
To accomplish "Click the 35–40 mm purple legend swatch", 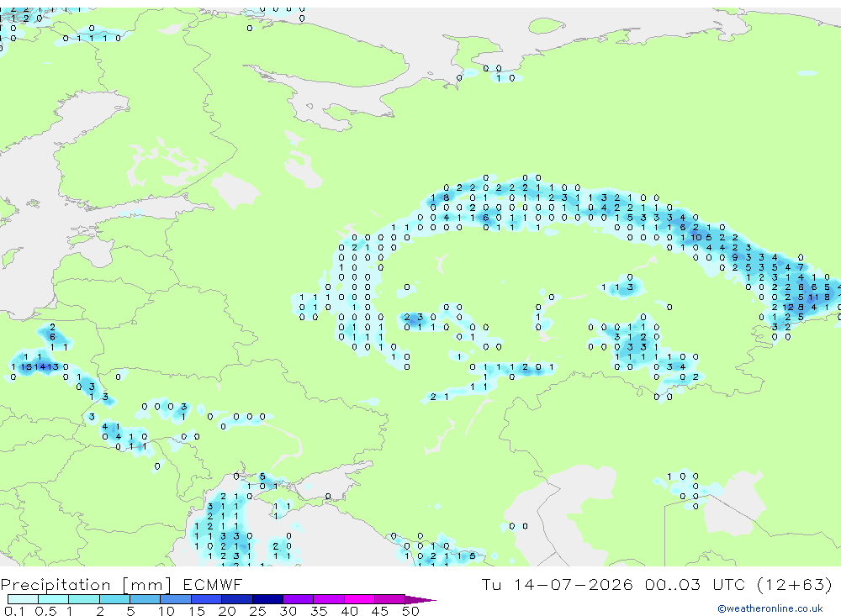I will [329, 599].
